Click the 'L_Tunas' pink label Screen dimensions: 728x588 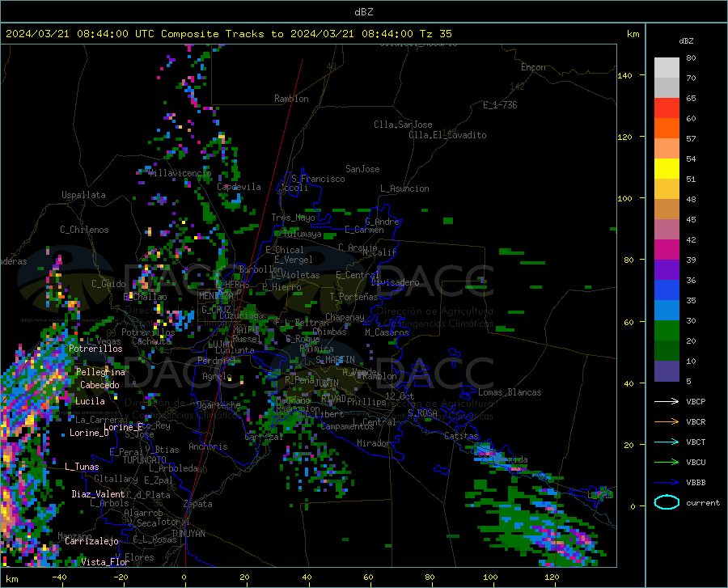click(82, 467)
